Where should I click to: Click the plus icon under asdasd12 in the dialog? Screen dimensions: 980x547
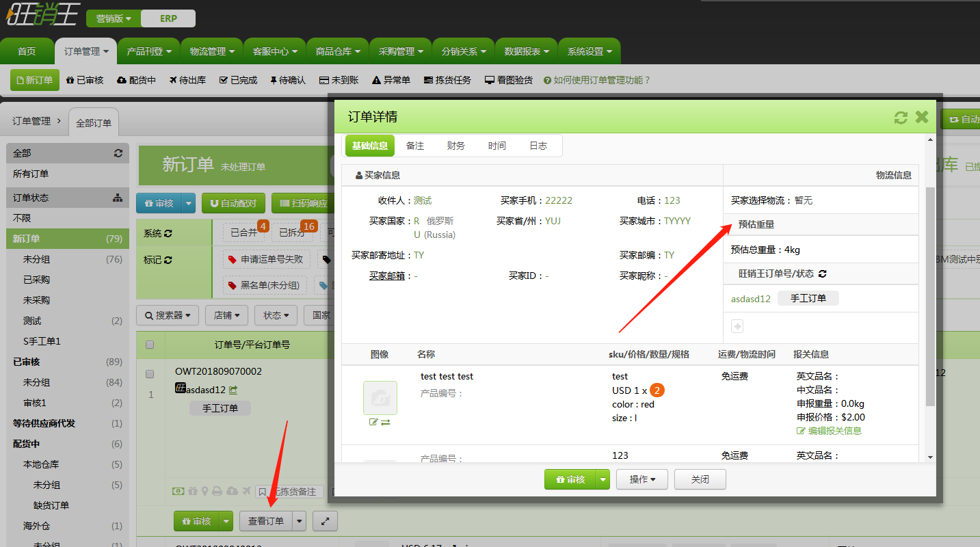point(737,327)
